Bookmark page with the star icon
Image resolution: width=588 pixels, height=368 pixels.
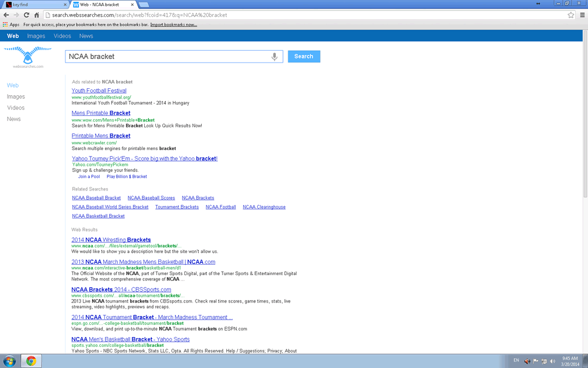point(570,15)
